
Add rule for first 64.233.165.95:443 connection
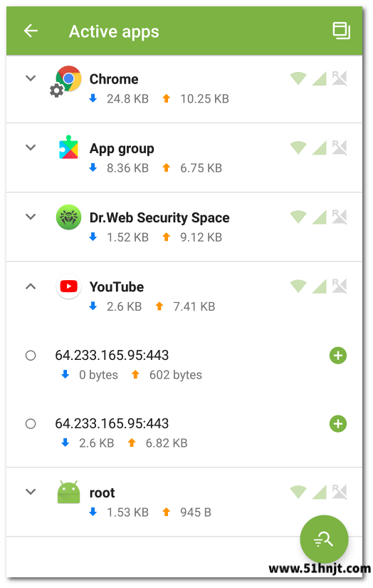[338, 356]
